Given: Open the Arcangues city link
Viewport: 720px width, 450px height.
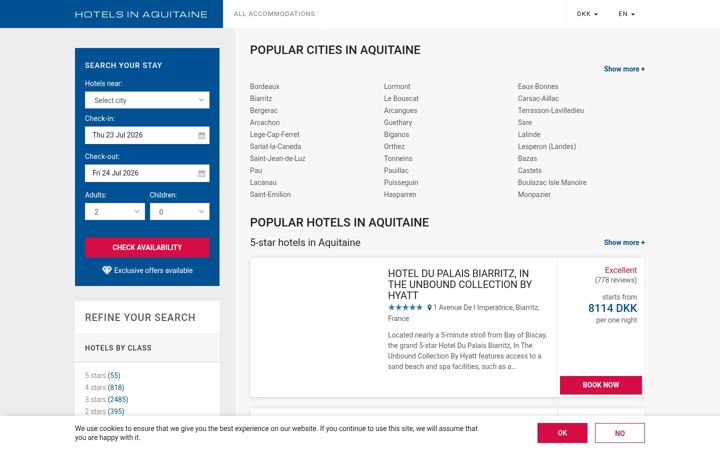Looking at the screenshot, I should tap(400, 110).
